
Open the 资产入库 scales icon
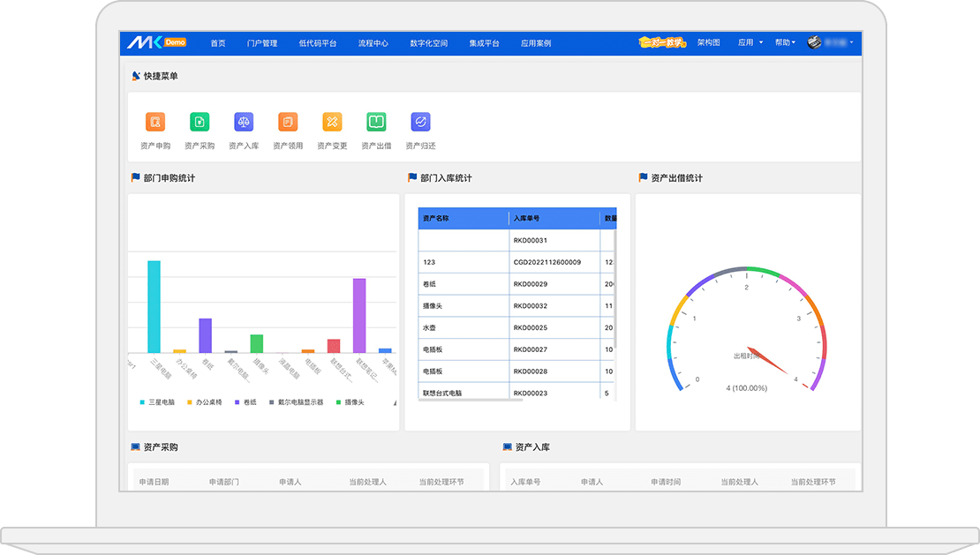pyautogui.click(x=244, y=123)
